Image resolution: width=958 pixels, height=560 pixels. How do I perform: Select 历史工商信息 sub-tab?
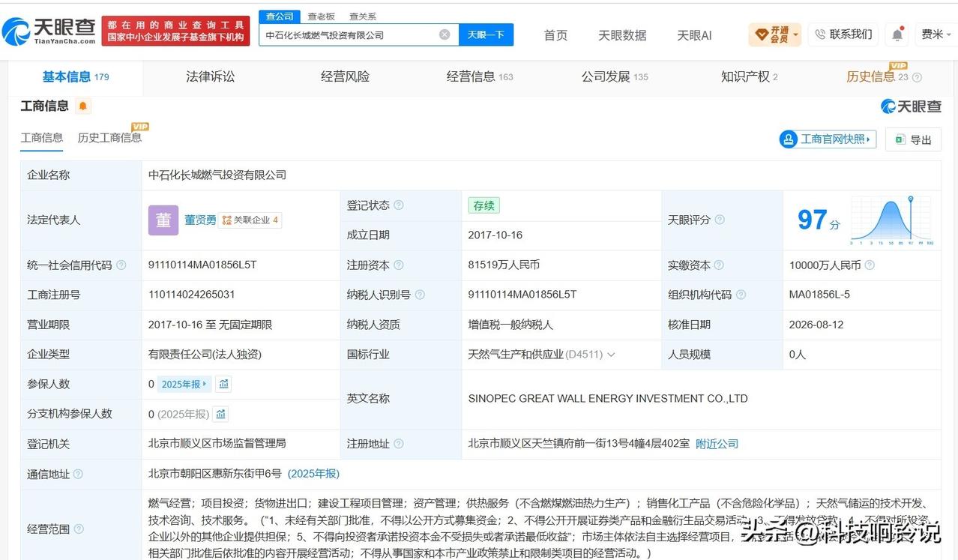[109, 137]
